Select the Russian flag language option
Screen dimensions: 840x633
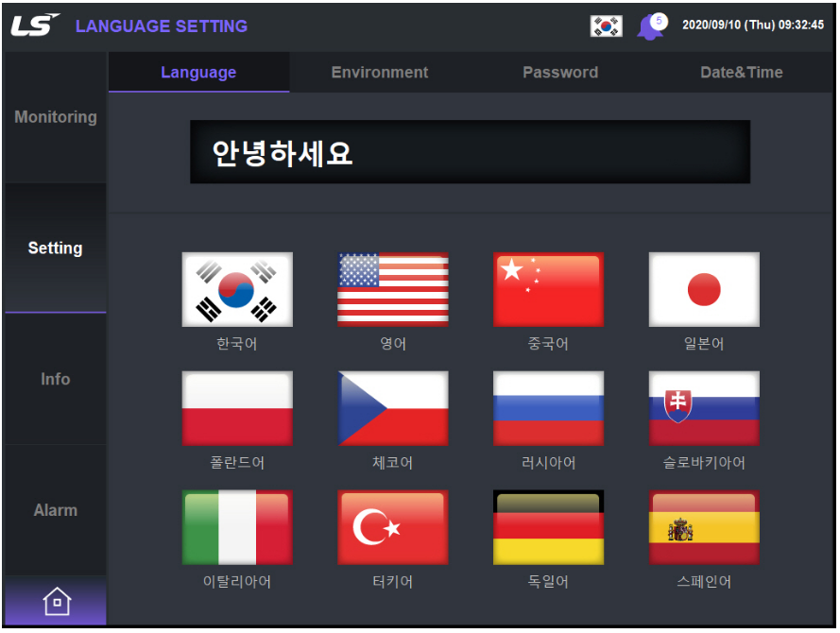(548, 408)
